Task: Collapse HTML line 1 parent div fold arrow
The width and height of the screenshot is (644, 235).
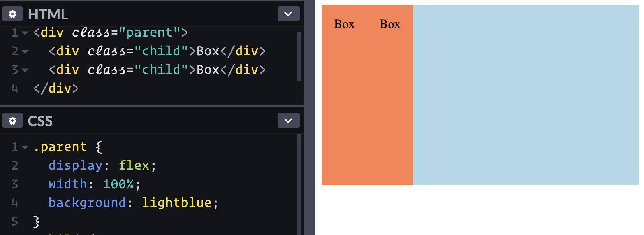Action: tap(25, 33)
